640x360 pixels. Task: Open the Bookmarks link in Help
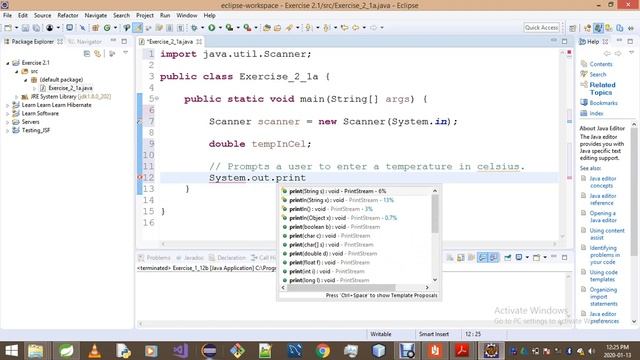pos(603,103)
